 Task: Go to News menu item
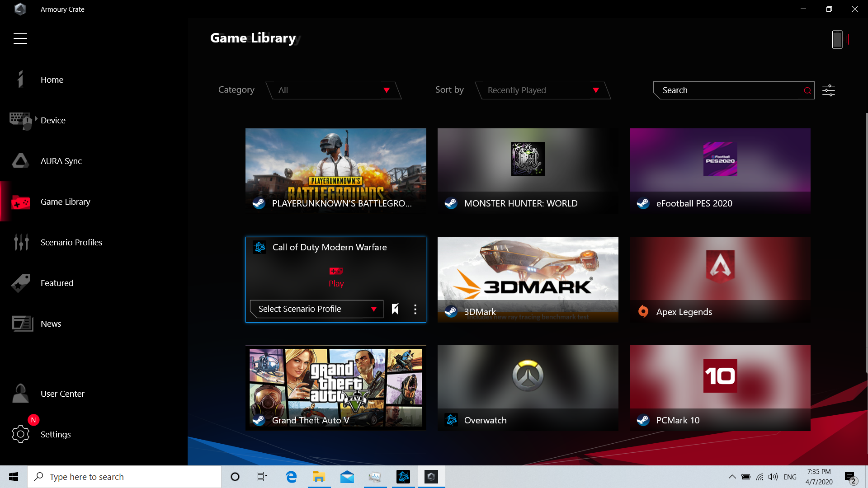click(x=51, y=324)
